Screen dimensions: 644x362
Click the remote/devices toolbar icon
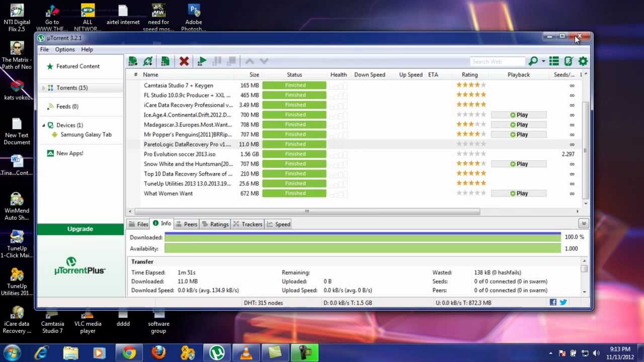tap(569, 61)
